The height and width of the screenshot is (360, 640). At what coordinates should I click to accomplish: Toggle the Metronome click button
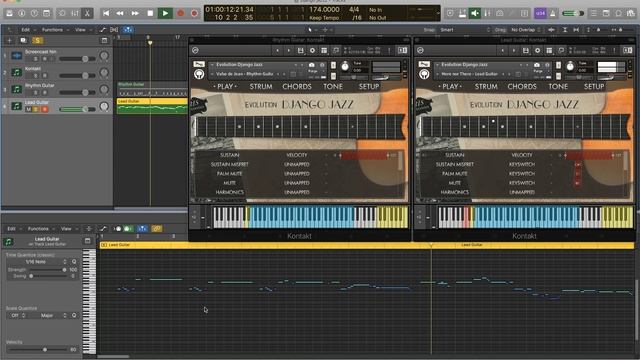pos(553,13)
